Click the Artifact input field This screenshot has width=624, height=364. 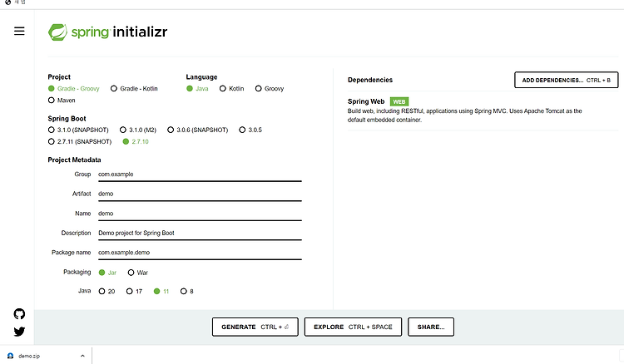pyautogui.click(x=200, y=194)
